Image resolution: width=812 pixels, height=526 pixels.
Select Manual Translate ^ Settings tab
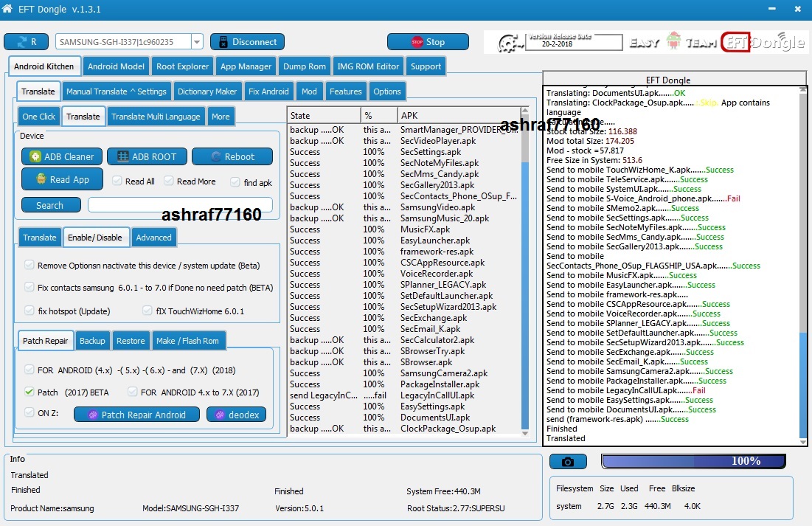point(117,91)
